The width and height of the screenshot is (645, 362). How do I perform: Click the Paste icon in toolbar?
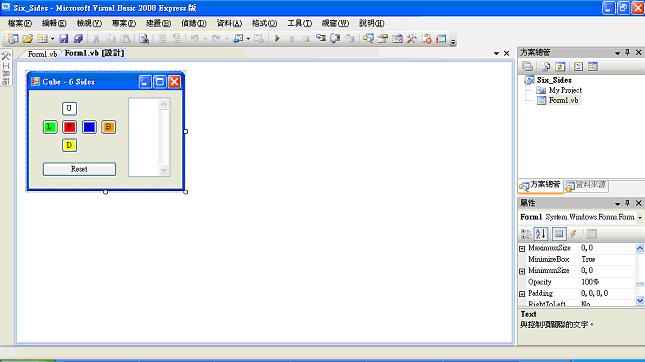pyautogui.click(x=126, y=39)
